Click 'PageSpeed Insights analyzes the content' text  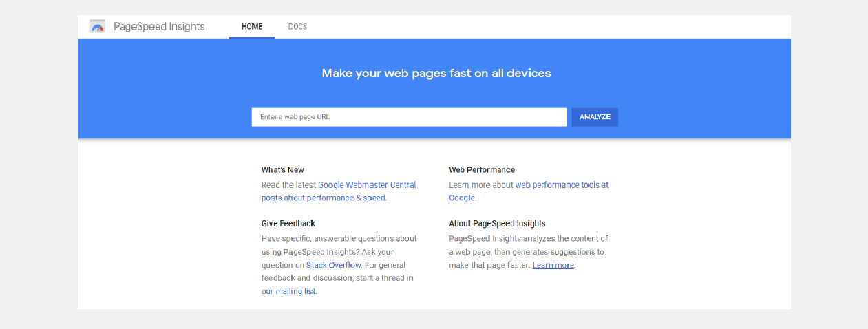click(x=528, y=239)
